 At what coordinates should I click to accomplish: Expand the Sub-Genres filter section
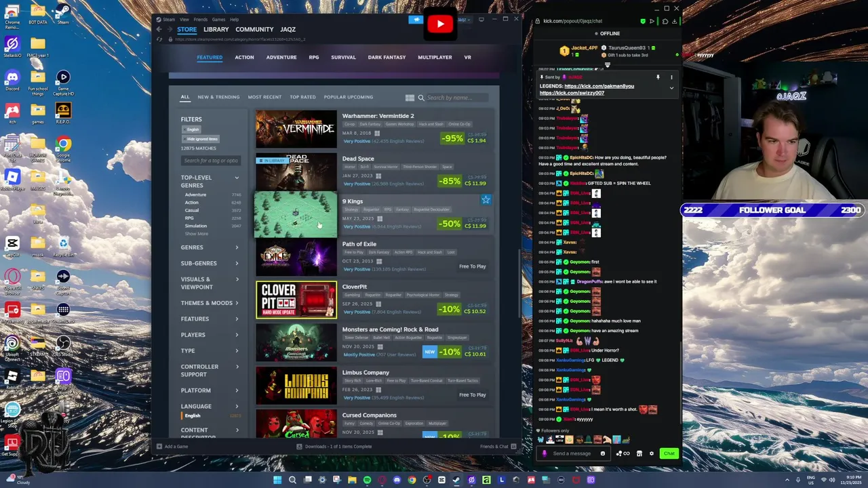[x=210, y=263]
